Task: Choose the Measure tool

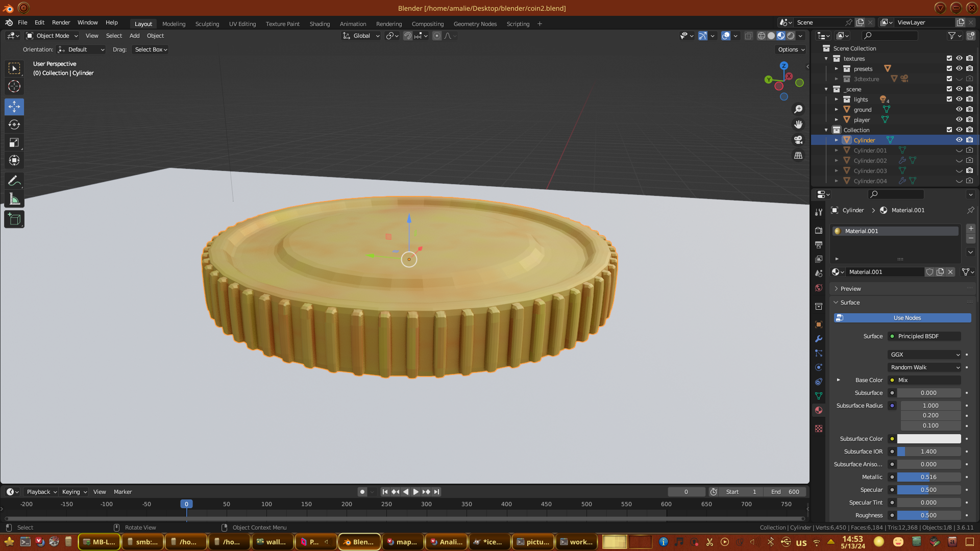Action: coord(14,199)
